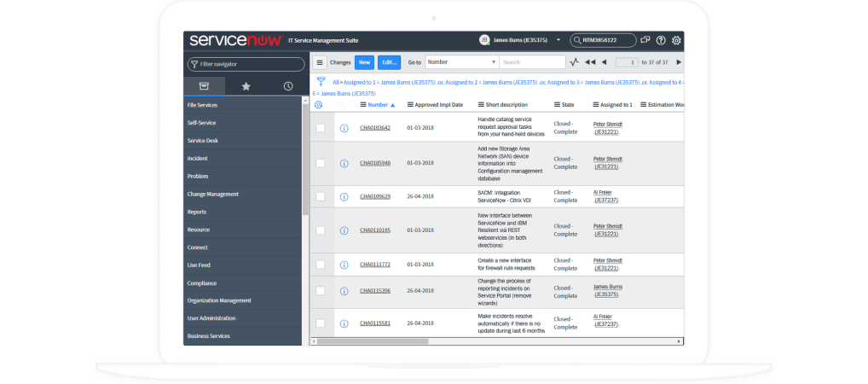Click JB user avatar

click(x=484, y=40)
